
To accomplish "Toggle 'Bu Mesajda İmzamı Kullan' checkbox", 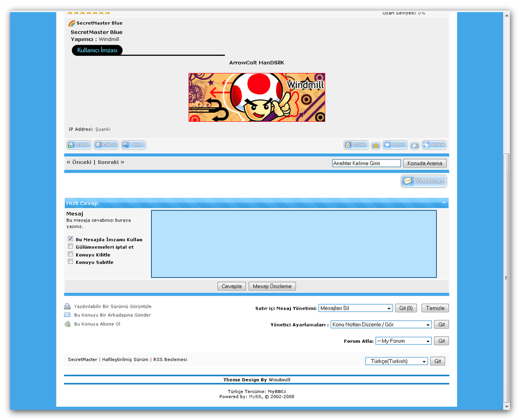I will [70, 239].
